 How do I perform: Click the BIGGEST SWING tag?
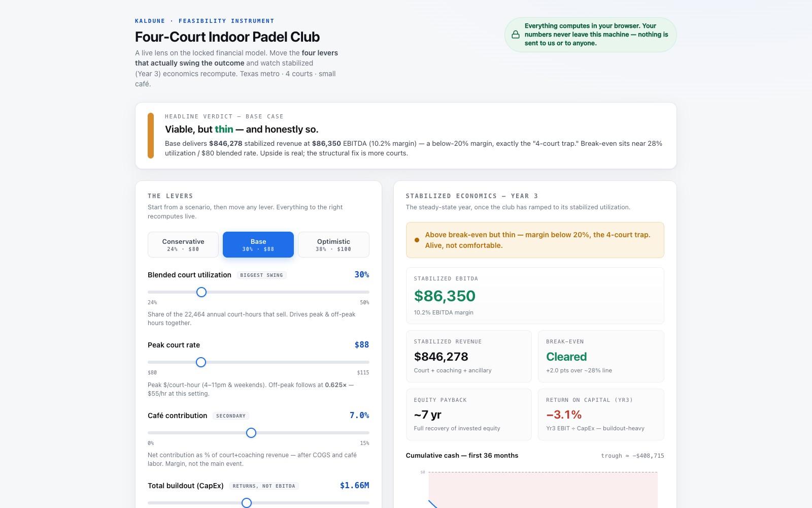261,275
